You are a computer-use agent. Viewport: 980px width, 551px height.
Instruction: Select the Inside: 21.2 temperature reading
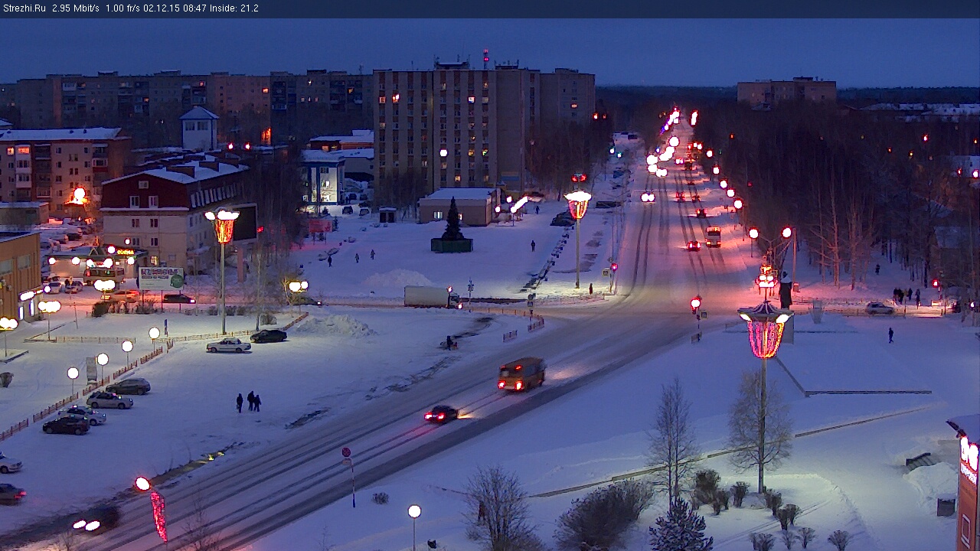[235, 8]
